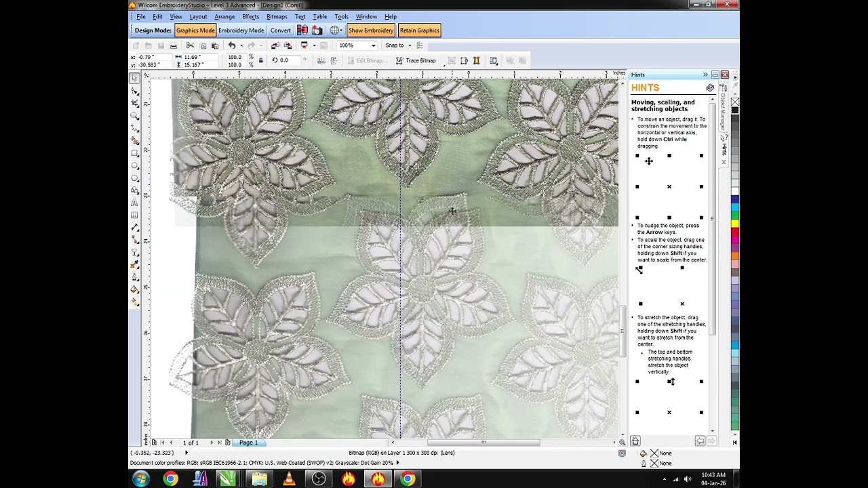Click the Hints home icon
The image size is (868, 488).
[635, 441]
